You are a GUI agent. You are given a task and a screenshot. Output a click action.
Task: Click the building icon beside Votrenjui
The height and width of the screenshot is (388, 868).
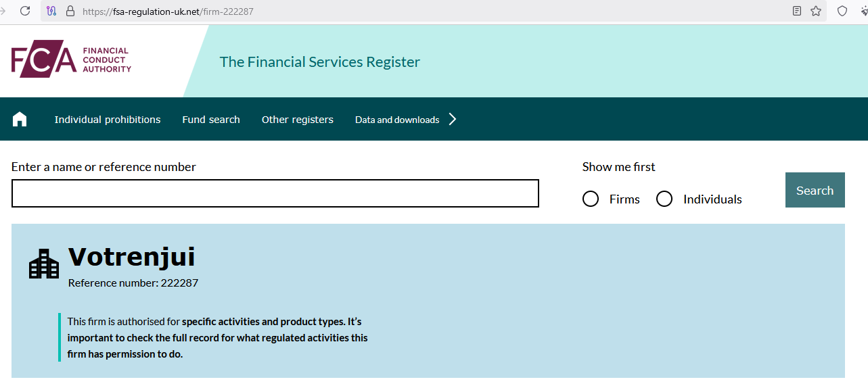(x=44, y=264)
